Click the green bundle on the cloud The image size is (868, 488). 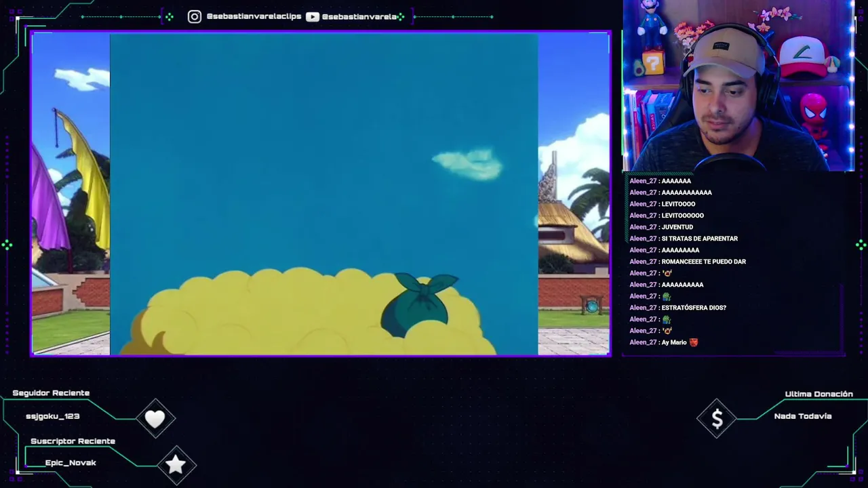pyautogui.click(x=418, y=304)
